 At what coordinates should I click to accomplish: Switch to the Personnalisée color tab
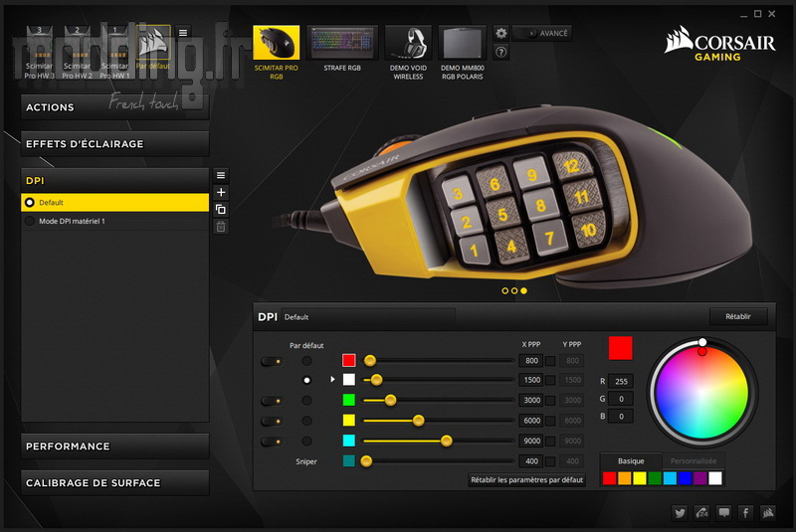tap(693, 461)
